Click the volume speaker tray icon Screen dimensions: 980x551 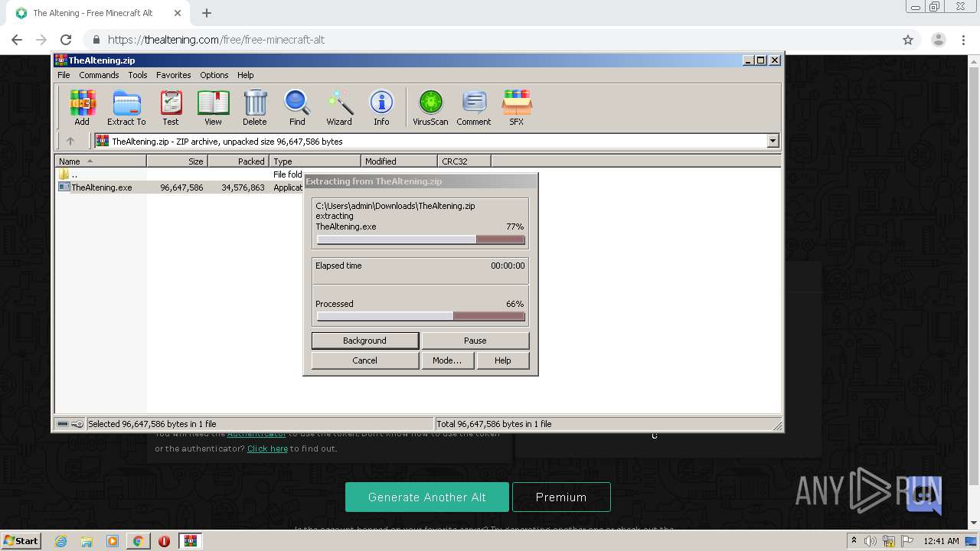click(x=871, y=541)
